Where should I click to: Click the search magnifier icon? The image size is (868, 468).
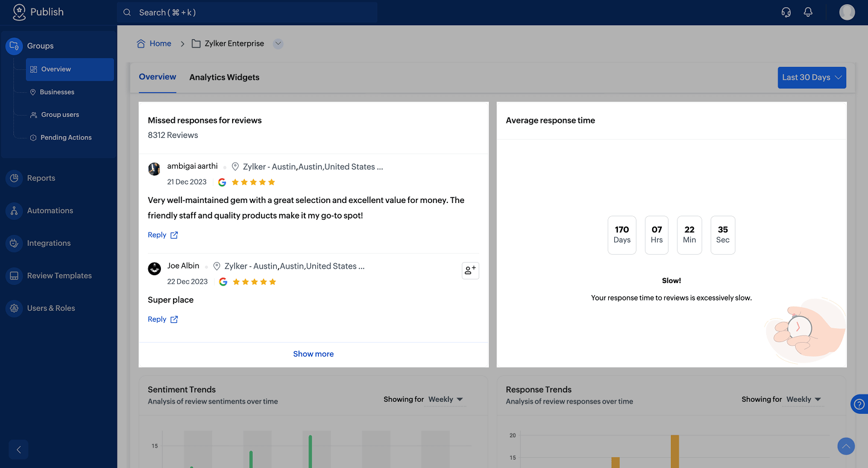(127, 12)
